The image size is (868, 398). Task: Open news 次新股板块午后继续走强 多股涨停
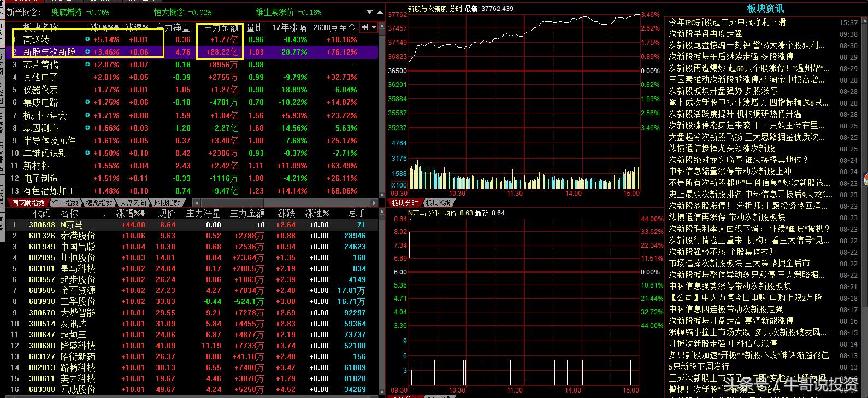[731, 56]
